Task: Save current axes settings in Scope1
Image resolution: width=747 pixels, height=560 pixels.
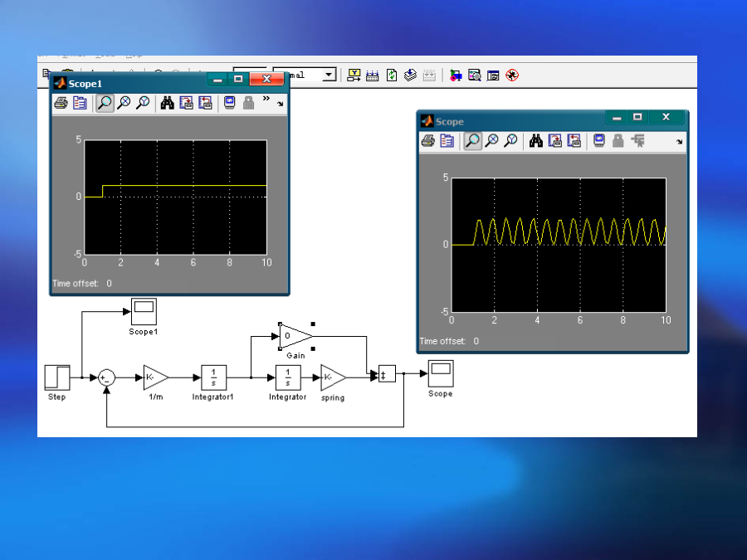Action: tap(186, 103)
